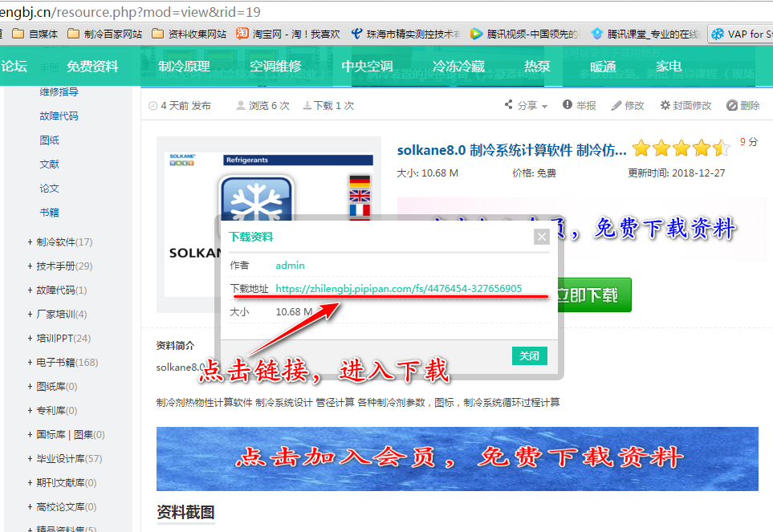Click the 下载 1 次 download count

(x=328, y=105)
